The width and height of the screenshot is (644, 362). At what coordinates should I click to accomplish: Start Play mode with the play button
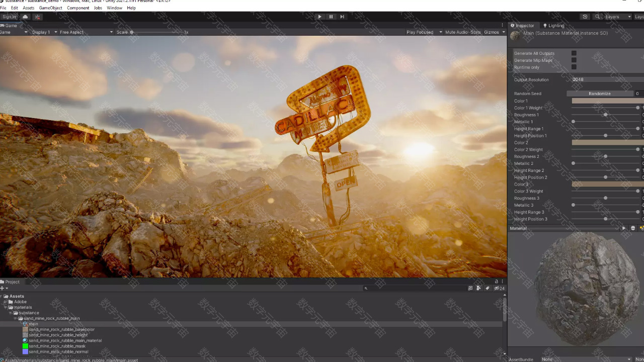coord(319,17)
